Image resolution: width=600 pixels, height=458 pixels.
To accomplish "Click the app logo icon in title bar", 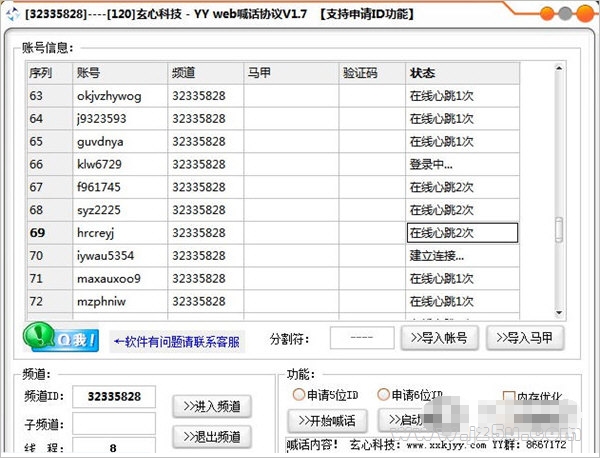I will click(x=13, y=14).
